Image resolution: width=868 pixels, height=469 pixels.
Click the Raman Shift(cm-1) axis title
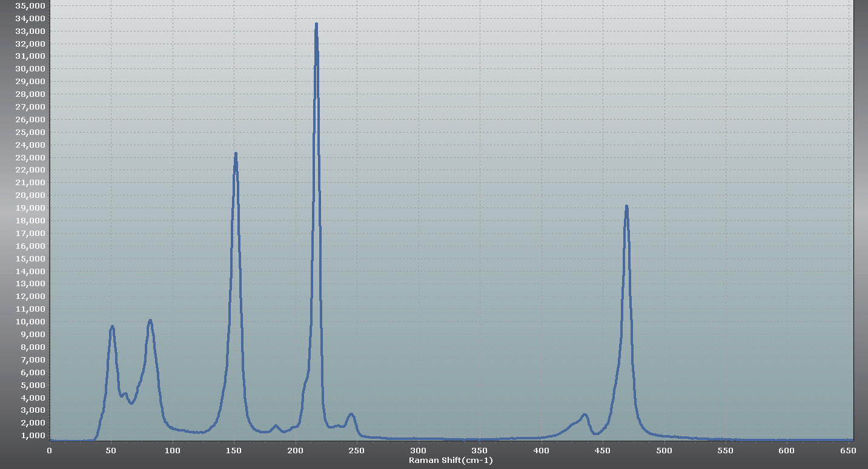451,461
